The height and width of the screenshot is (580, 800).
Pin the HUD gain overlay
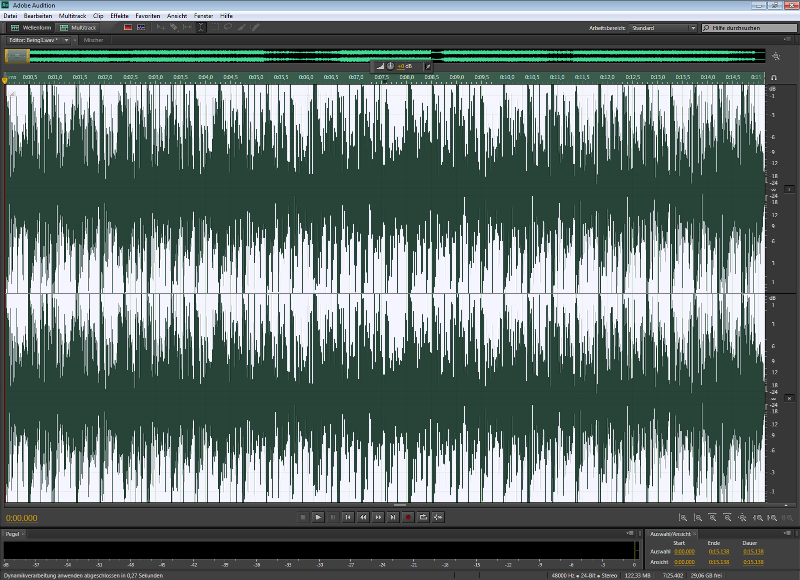(x=428, y=66)
